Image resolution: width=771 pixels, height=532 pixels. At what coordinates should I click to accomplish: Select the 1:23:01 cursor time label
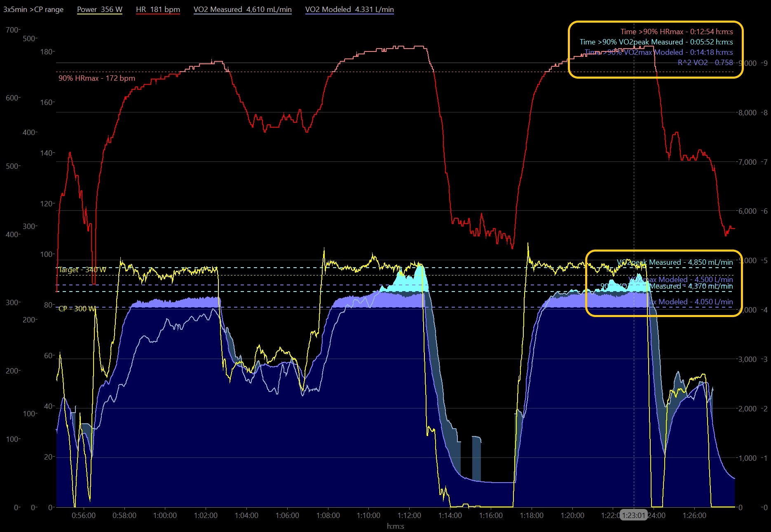click(633, 516)
